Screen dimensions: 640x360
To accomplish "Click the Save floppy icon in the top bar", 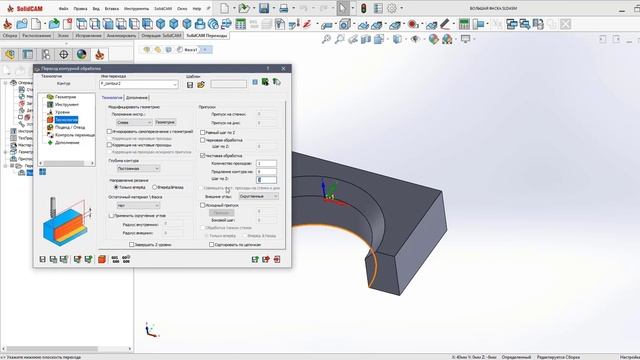I will point(264,8).
